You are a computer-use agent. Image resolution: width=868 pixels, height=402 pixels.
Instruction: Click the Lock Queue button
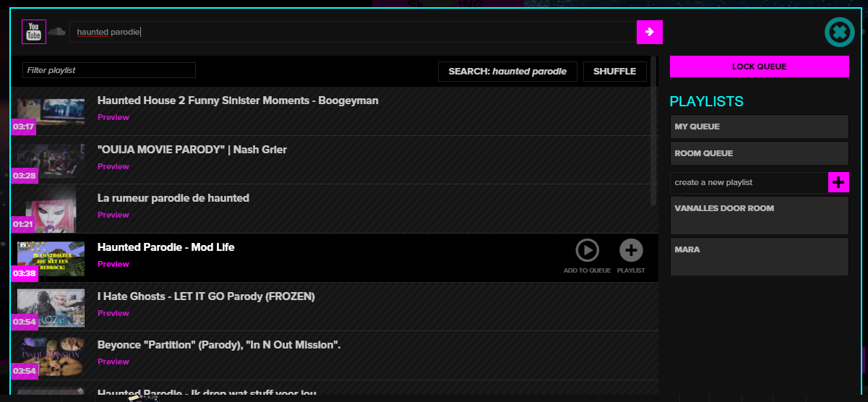[x=760, y=67]
